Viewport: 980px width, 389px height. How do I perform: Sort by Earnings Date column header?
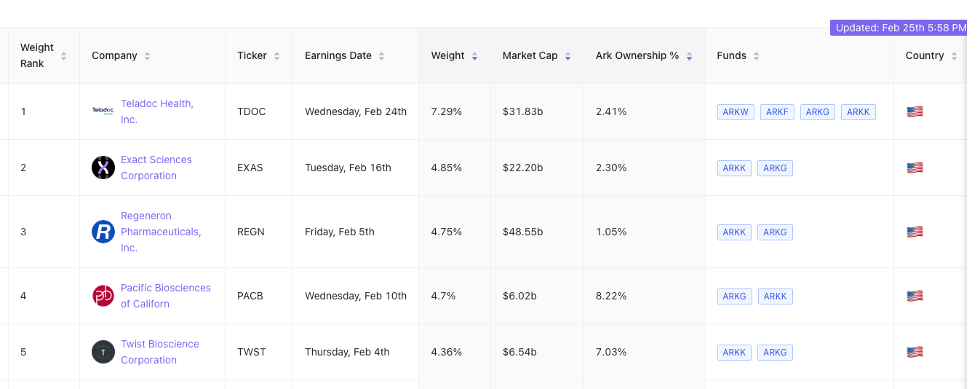pos(382,56)
